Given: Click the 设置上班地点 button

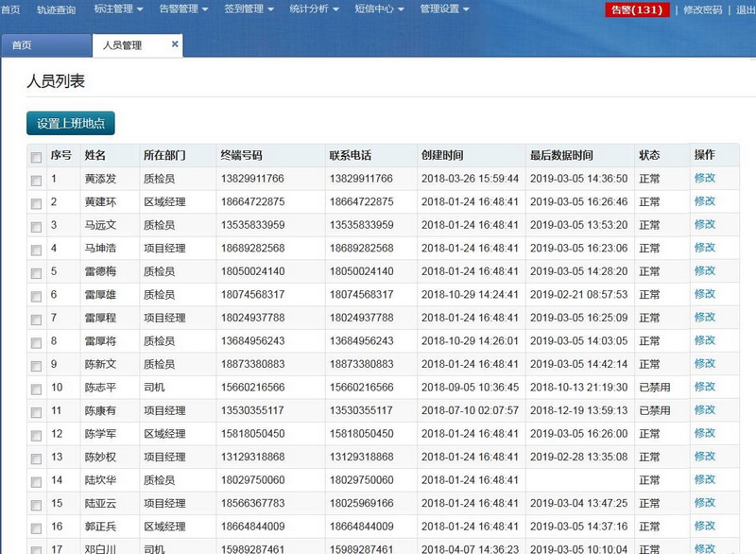Looking at the screenshot, I should click(x=71, y=123).
